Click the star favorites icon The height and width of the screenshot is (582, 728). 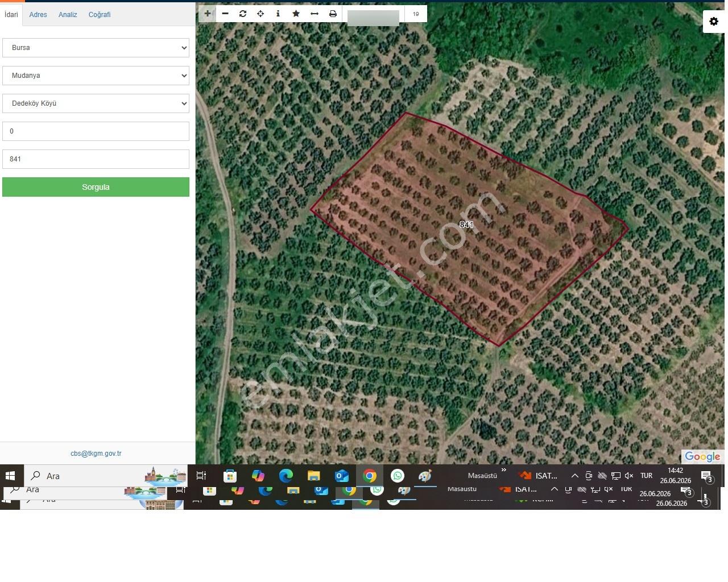[296, 14]
